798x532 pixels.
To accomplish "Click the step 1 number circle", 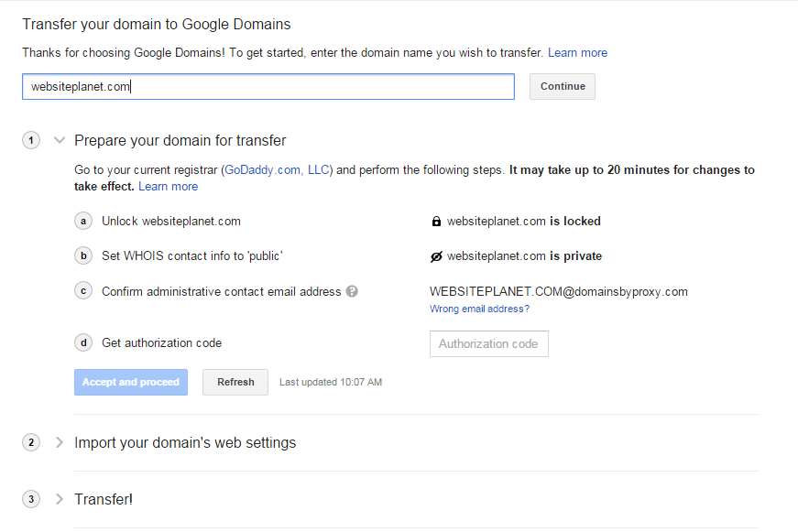I will [31, 140].
